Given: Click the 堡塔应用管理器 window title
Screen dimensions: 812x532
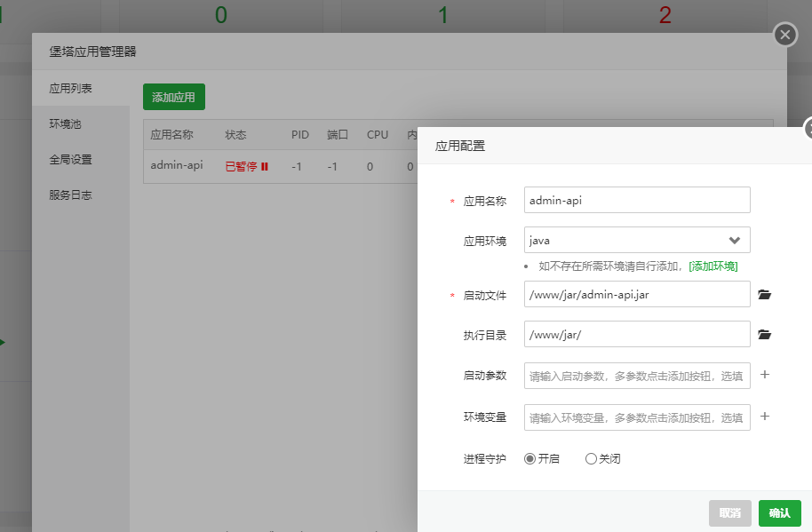Looking at the screenshot, I should pyautogui.click(x=92, y=52).
